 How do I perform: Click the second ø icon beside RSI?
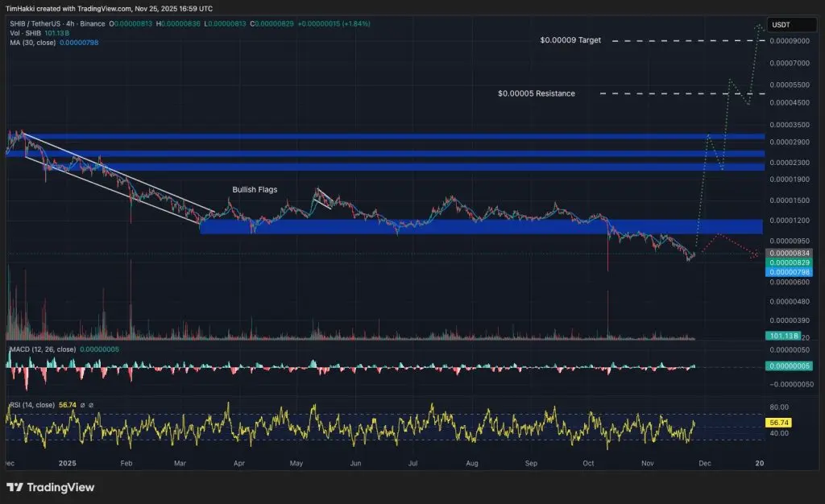click(91, 404)
